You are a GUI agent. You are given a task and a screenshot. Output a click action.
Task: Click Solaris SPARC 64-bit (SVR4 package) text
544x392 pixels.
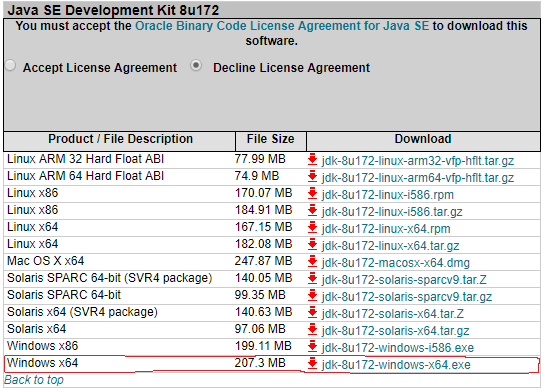[109, 278]
